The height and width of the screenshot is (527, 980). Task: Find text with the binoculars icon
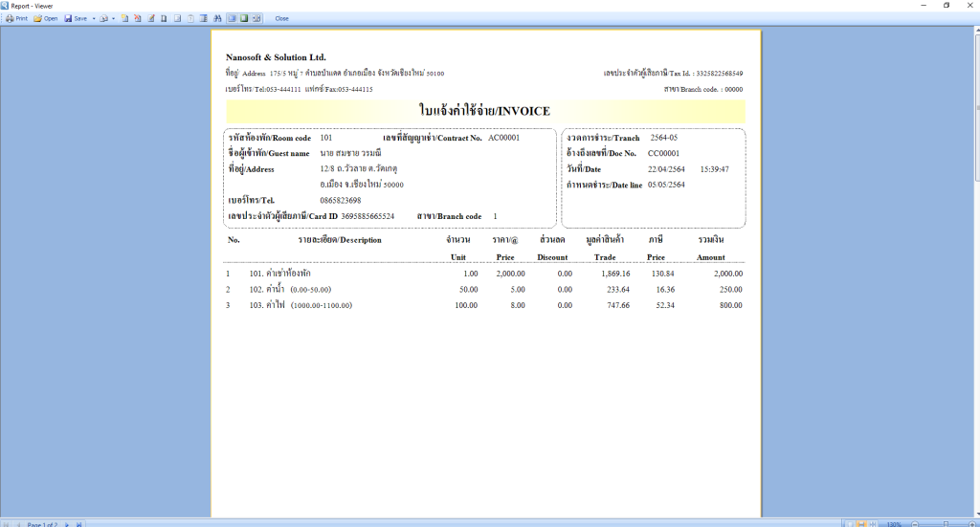pos(217,19)
